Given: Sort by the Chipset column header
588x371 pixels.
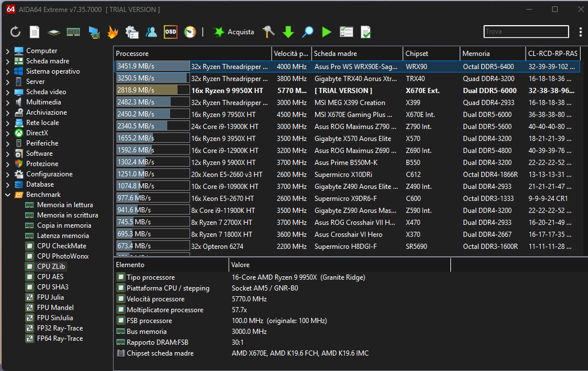Looking at the screenshot, I should [431, 54].
